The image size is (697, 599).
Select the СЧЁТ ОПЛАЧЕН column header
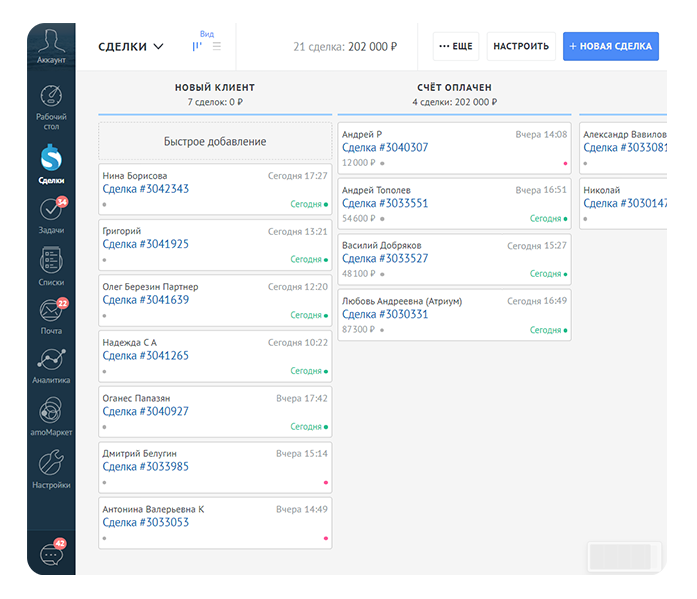click(x=454, y=88)
